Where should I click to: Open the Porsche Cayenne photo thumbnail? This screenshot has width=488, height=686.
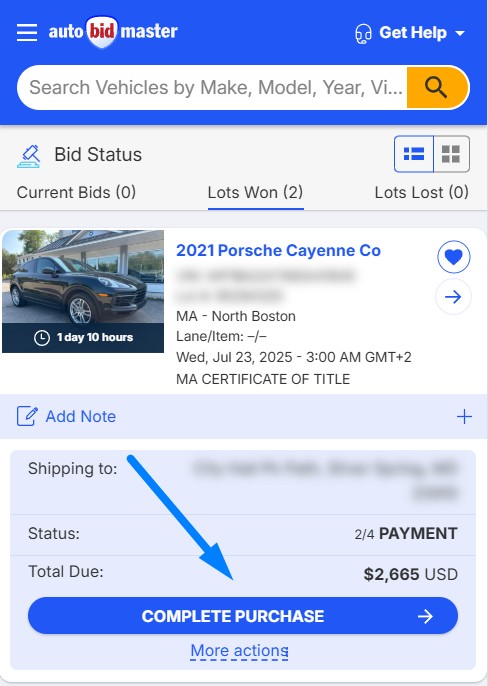(x=83, y=291)
